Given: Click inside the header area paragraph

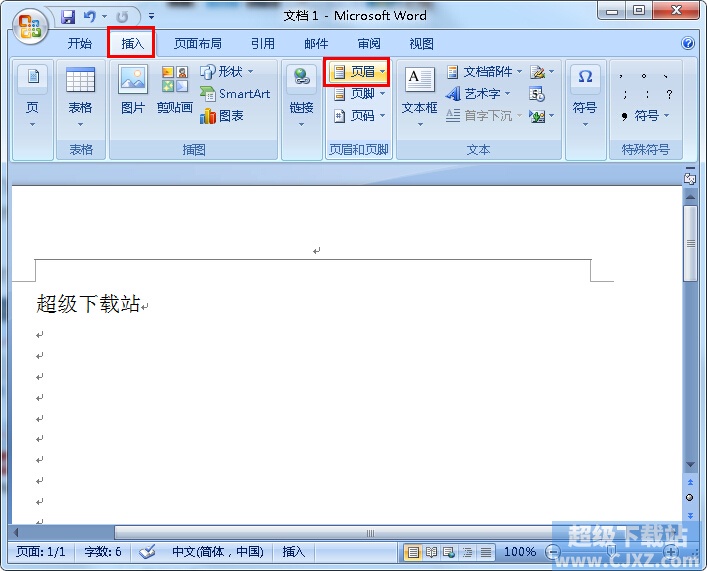Looking at the screenshot, I should point(317,250).
